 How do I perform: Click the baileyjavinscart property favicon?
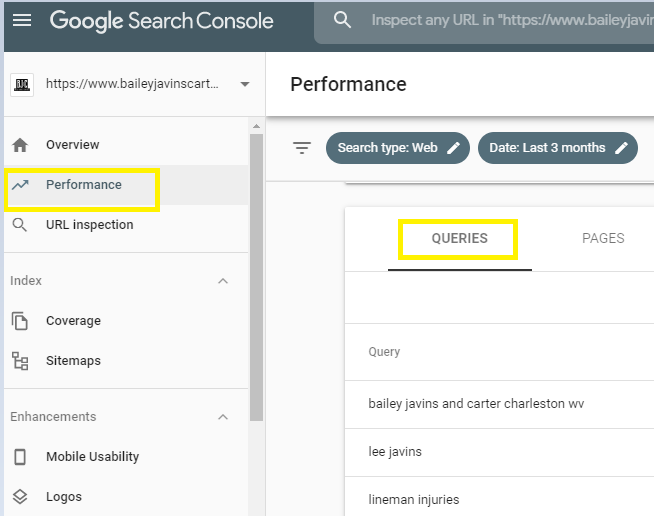(x=22, y=85)
